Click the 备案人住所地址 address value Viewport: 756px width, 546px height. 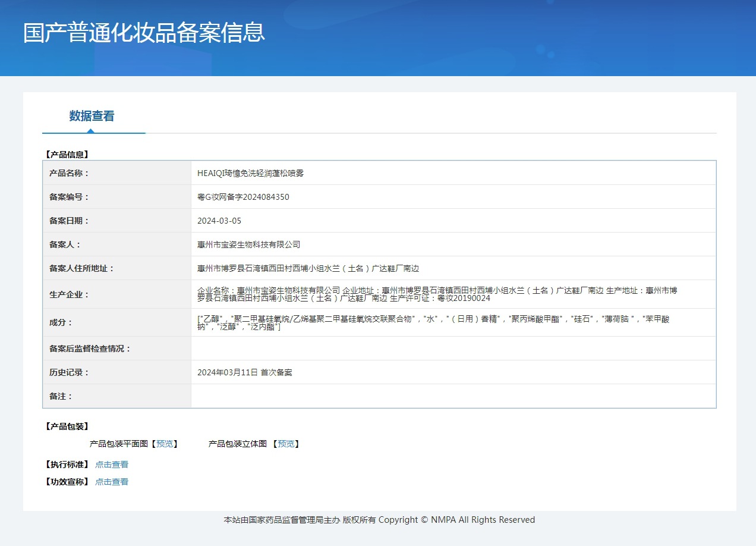click(308, 268)
